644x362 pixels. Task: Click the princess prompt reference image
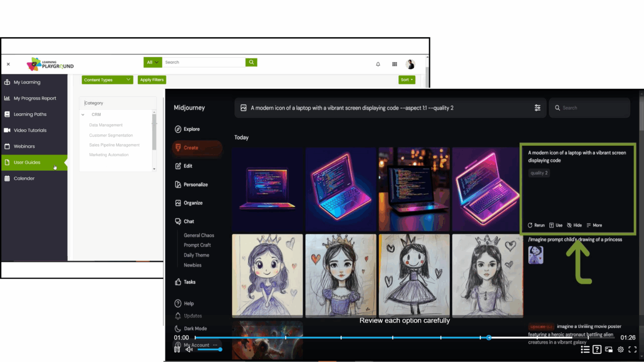pyautogui.click(x=535, y=255)
